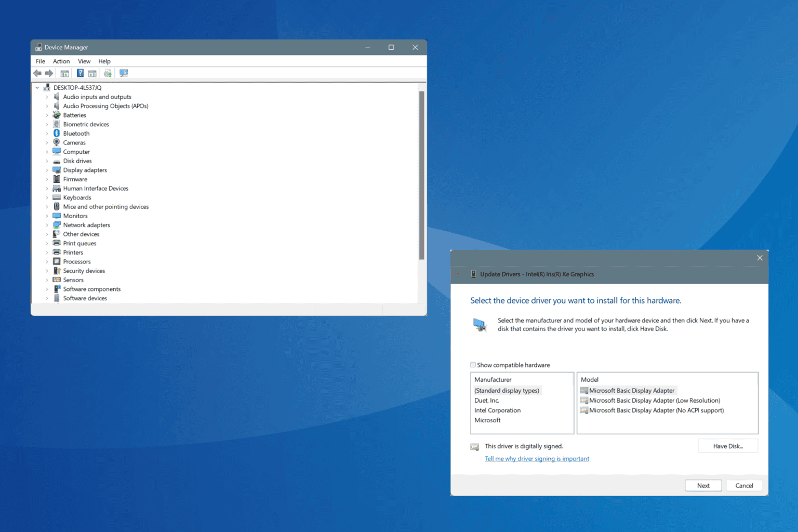Click the Printers category icon
The width and height of the screenshot is (798, 532).
tap(57, 252)
